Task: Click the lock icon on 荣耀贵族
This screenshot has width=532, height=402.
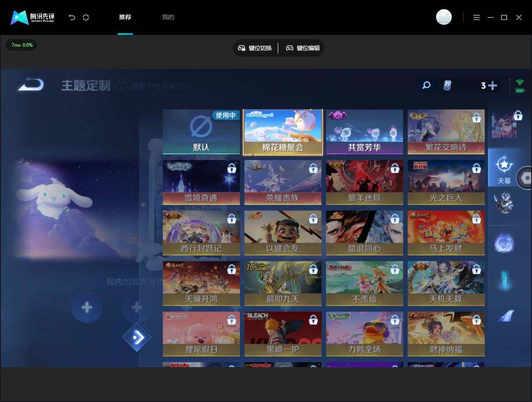Action: coord(313,168)
